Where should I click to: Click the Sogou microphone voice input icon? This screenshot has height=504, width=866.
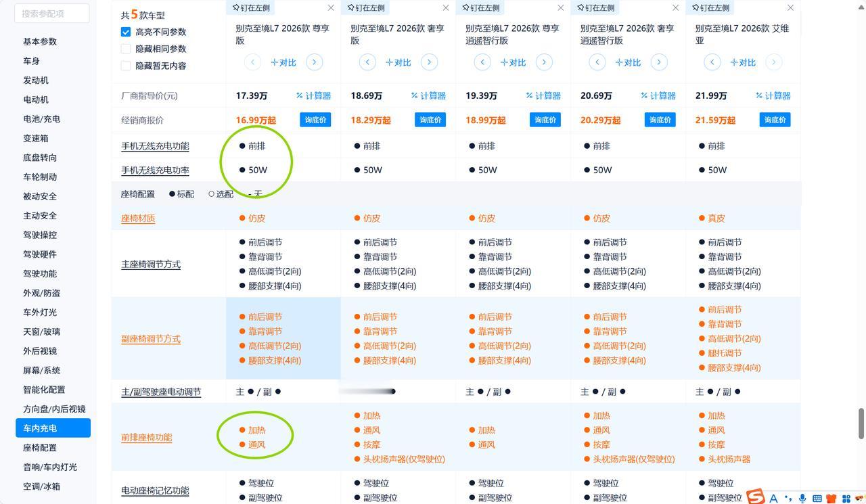click(802, 499)
